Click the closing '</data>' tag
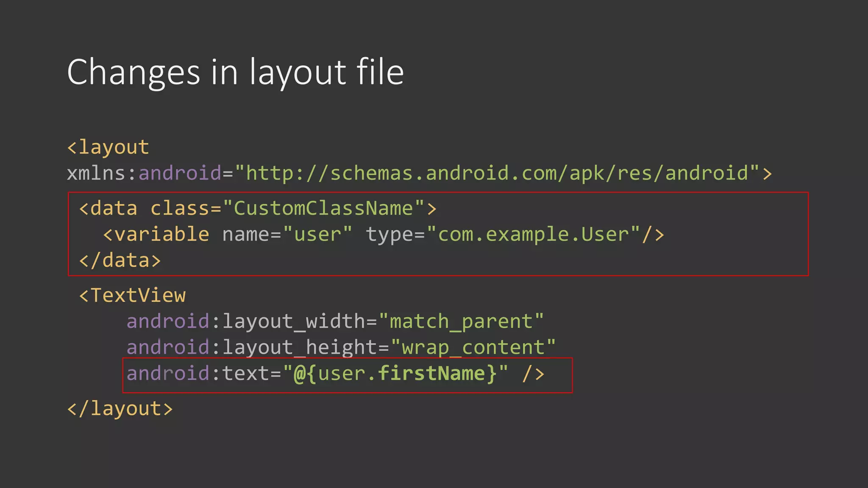 point(120,261)
